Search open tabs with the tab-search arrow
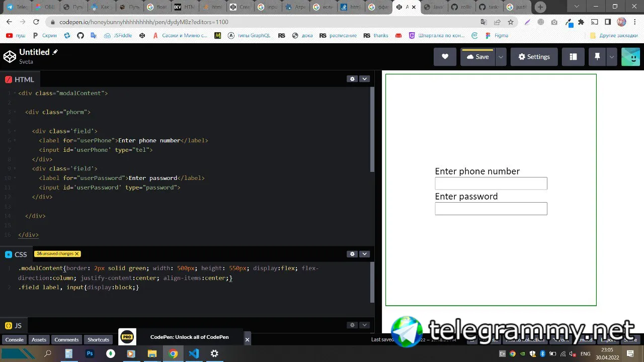644x362 pixels. tap(577, 7)
